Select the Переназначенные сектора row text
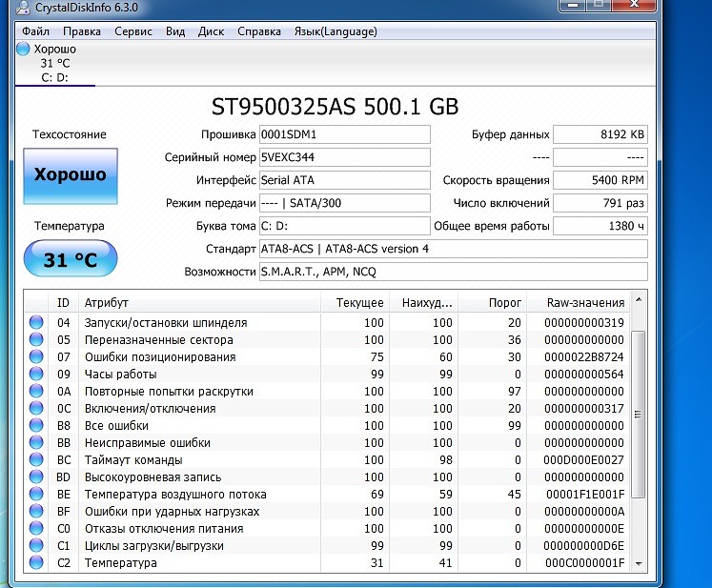This screenshot has height=588, width=712. point(159,339)
